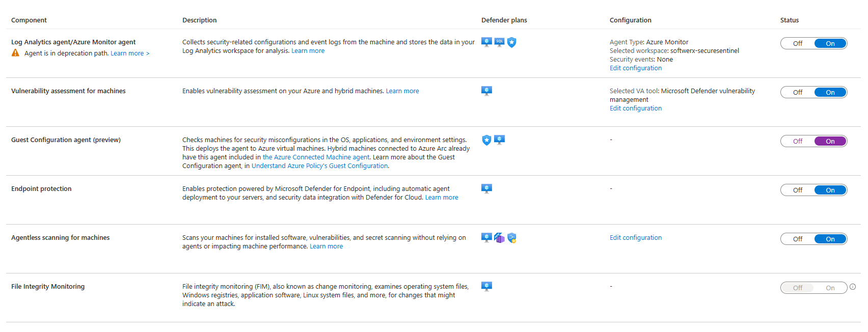The height and width of the screenshot is (332, 868).
Task: Click the deprecation warning triangle icon
Action: tap(15, 53)
